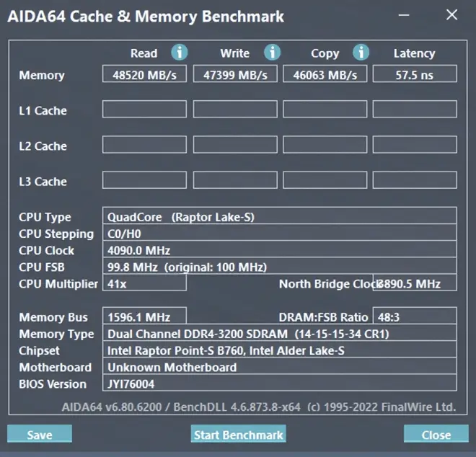The image size is (476, 457).
Task: Click the Memory Latency value field
Action: coord(414,74)
